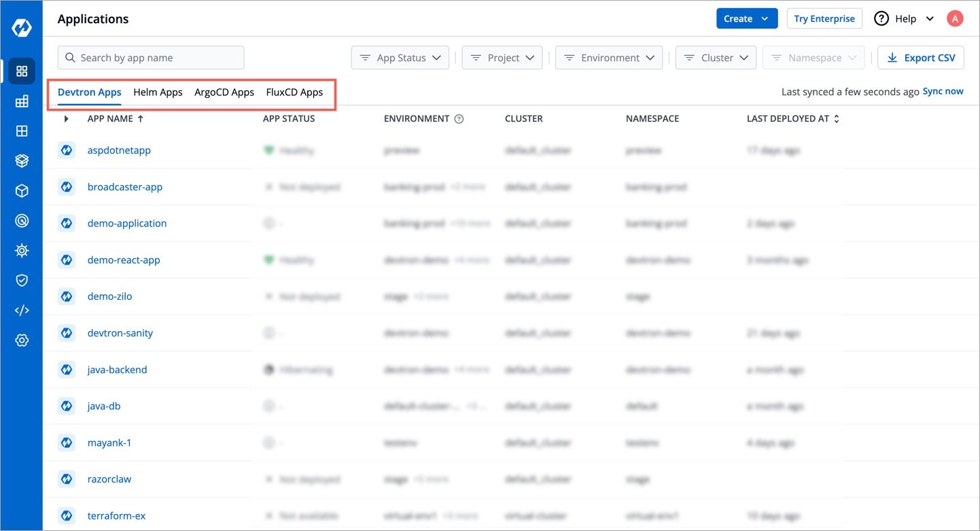
Task: Click the Help question mark icon
Action: click(881, 19)
